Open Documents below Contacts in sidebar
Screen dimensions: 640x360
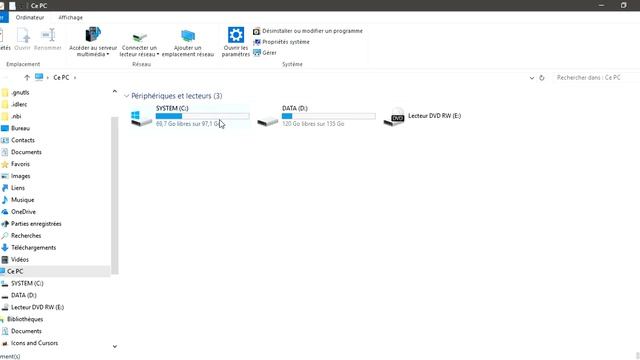(x=26, y=152)
